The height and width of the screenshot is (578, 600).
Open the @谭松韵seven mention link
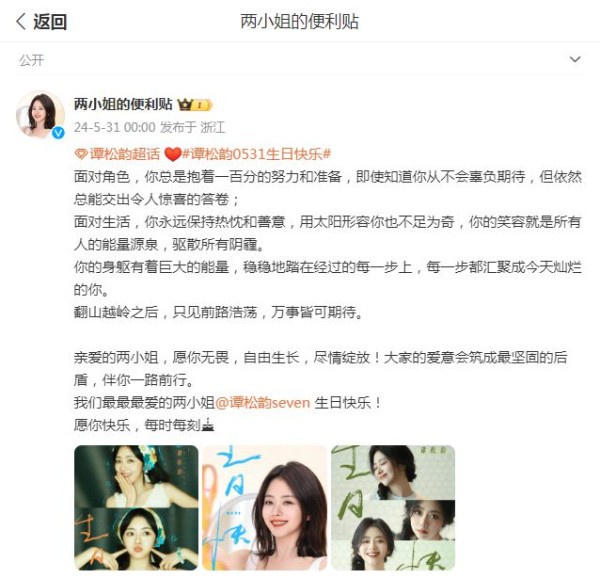point(262,403)
